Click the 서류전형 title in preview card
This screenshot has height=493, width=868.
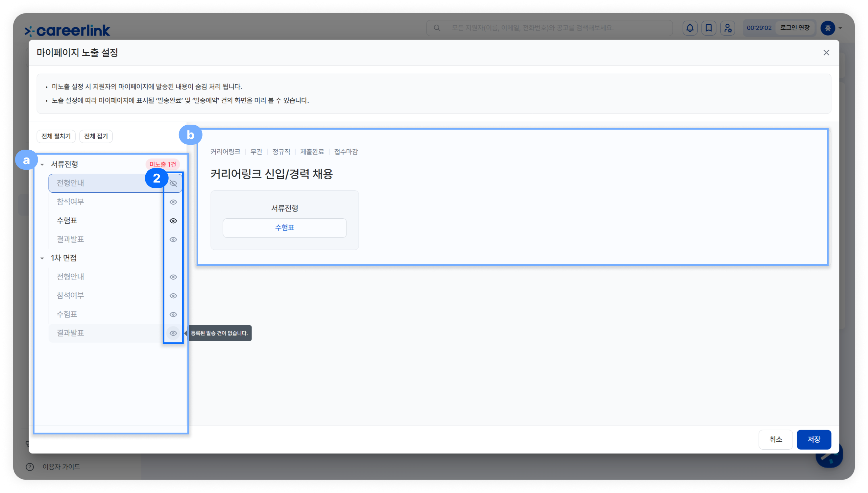(x=285, y=208)
